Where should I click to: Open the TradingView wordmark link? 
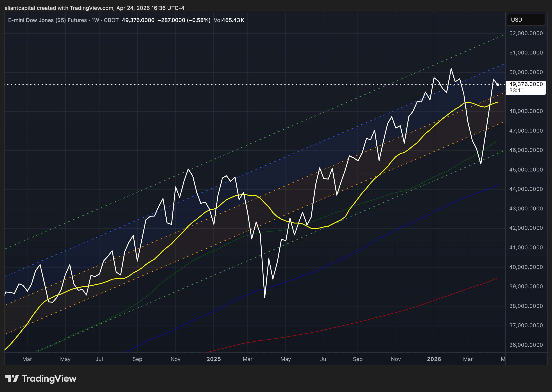pyautogui.click(x=49, y=378)
